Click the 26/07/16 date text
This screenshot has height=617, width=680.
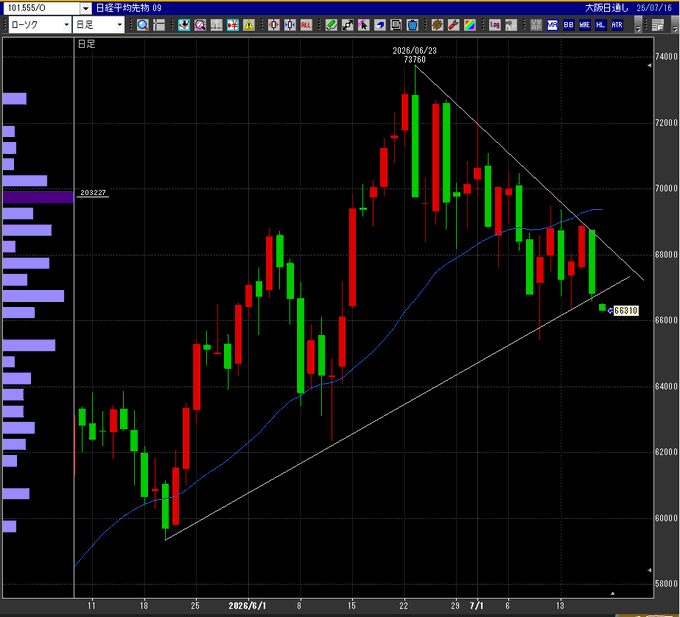pos(654,8)
